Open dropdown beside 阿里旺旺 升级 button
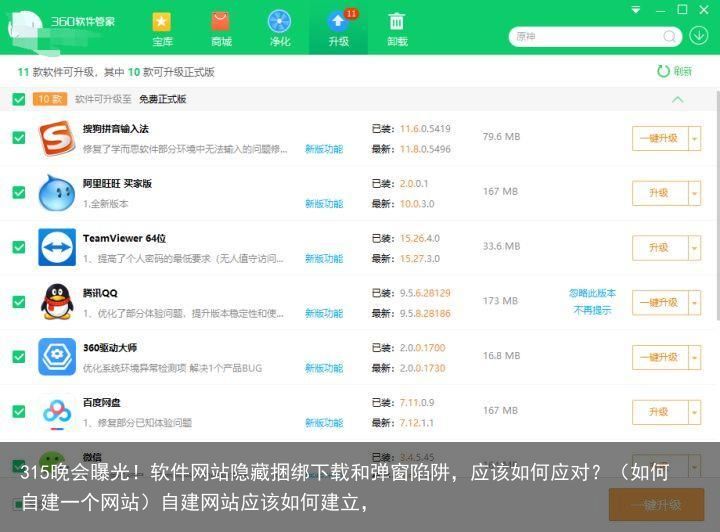720x532 pixels. coord(694,193)
